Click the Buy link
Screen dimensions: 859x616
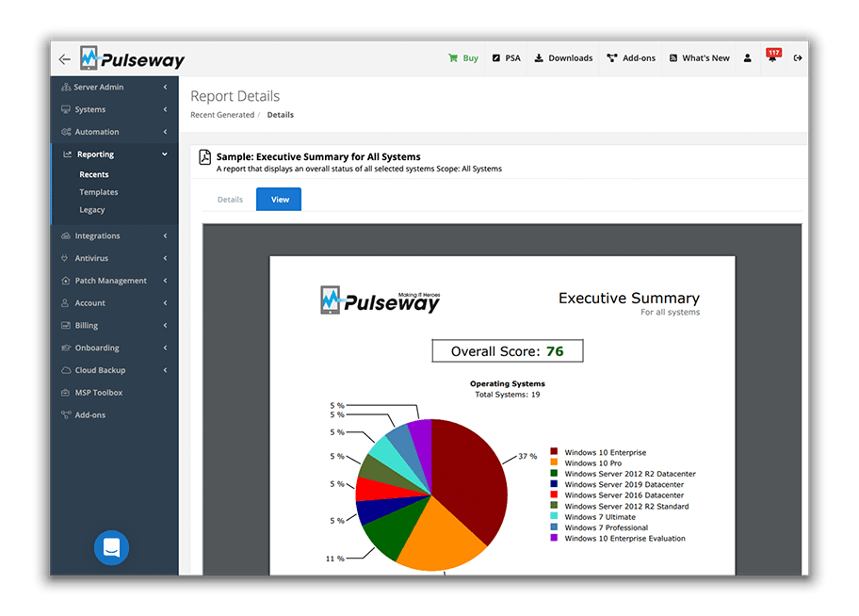(x=463, y=58)
